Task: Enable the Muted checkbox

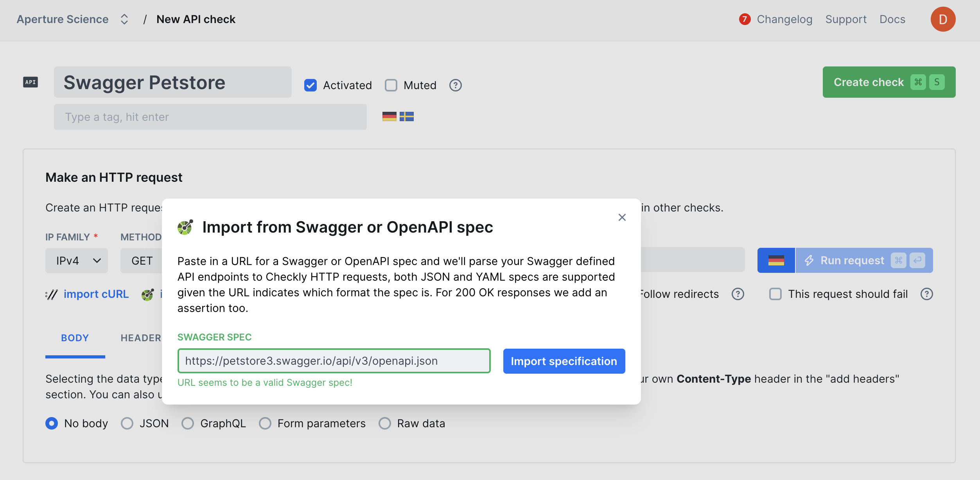Action: 391,85
